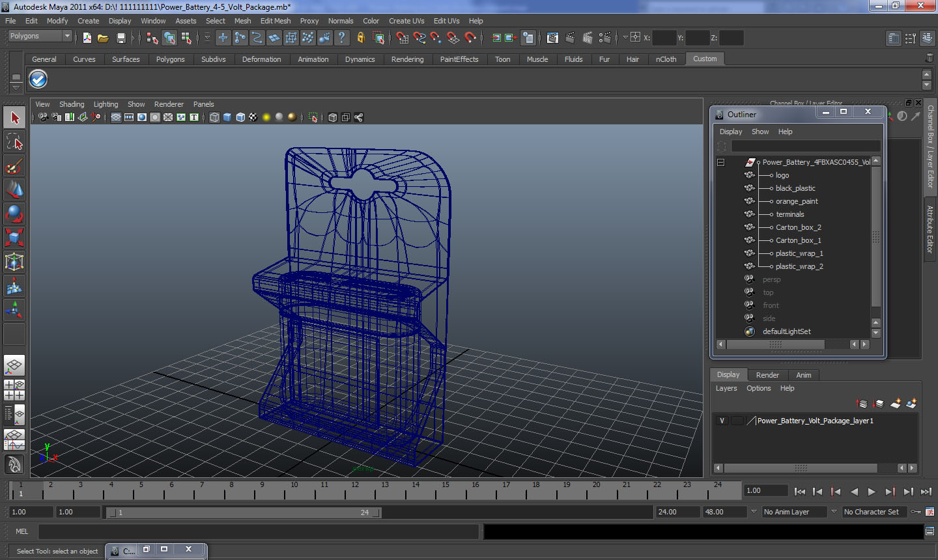
Task: Select the Scale tool in toolbox
Action: click(14, 237)
